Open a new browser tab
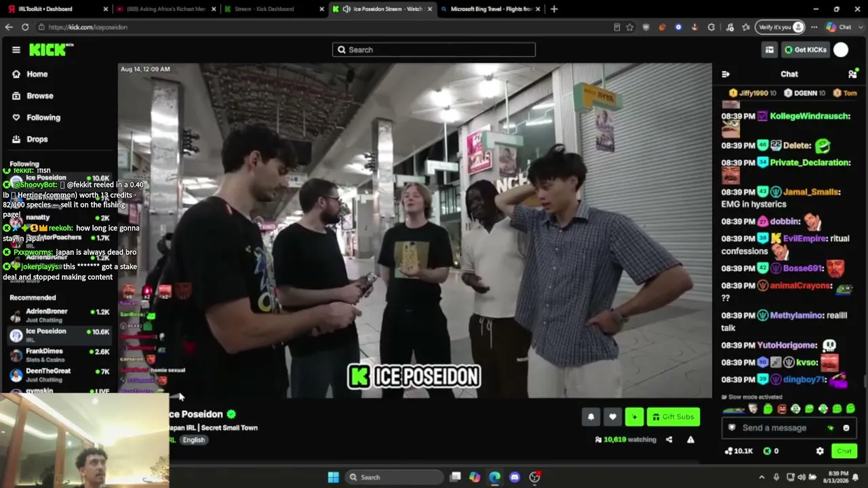 point(554,9)
